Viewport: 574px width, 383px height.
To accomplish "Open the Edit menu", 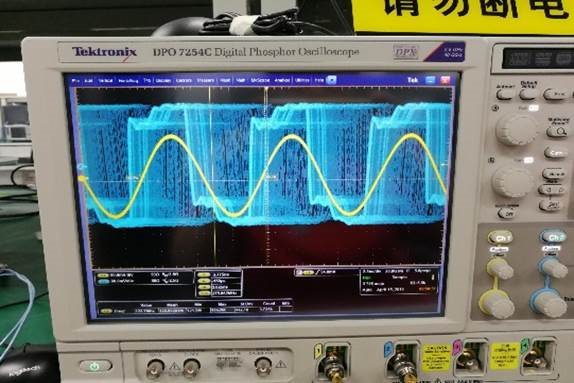I will (x=88, y=80).
